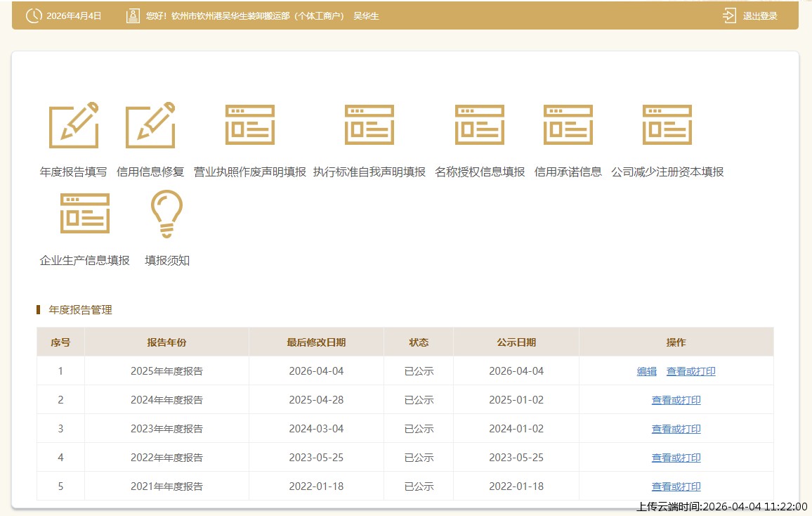Open the 企业生产信息填报 icon

[85, 214]
